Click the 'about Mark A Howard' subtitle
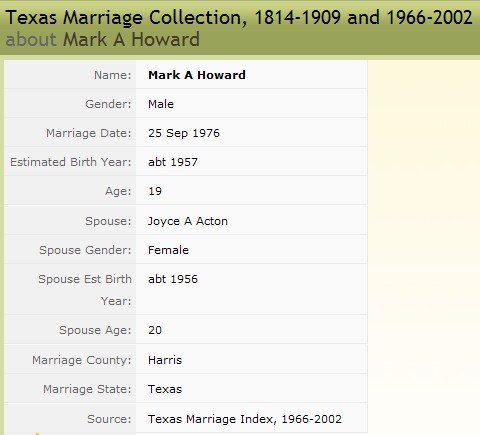 103,40
